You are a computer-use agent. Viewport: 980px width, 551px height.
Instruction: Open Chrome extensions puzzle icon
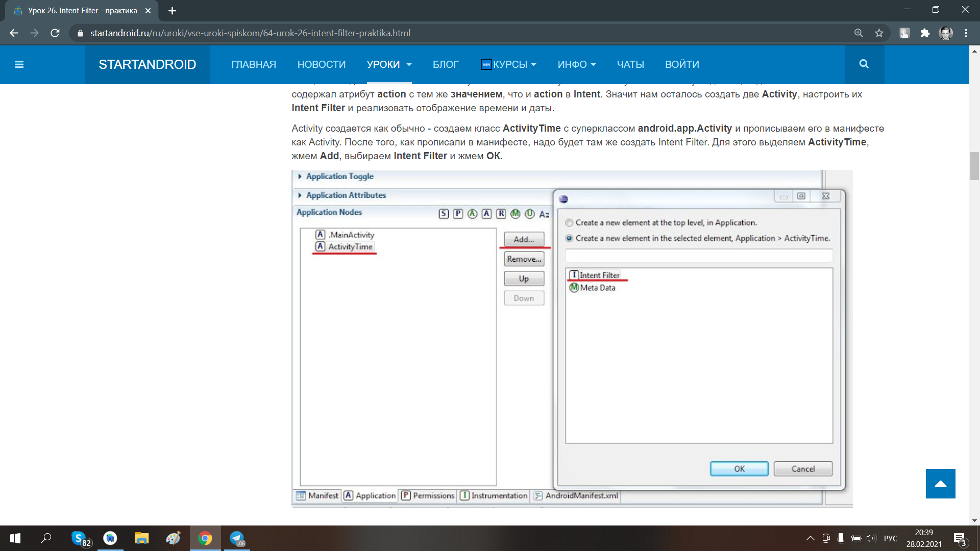[925, 33]
